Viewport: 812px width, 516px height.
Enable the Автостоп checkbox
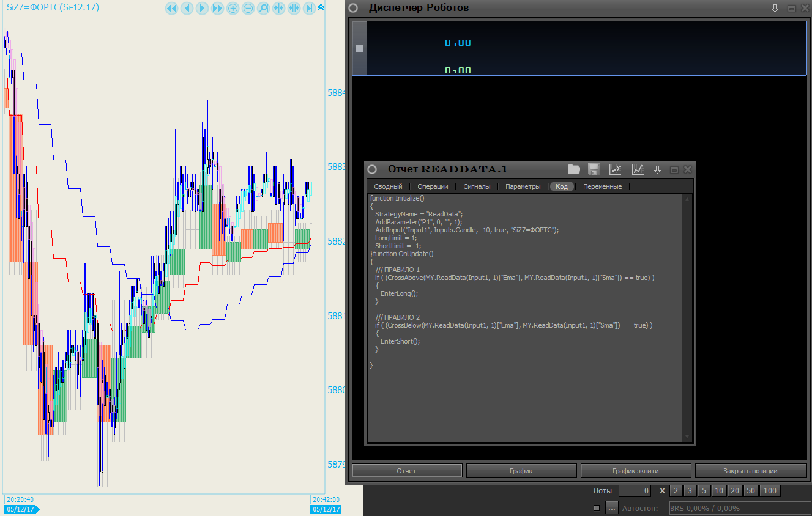pos(597,508)
